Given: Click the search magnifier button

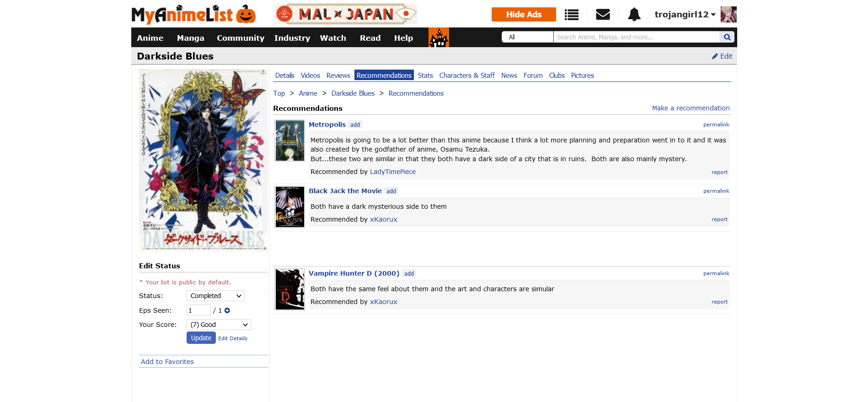Looking at the screenshot, I should click(x=727, y=37).
